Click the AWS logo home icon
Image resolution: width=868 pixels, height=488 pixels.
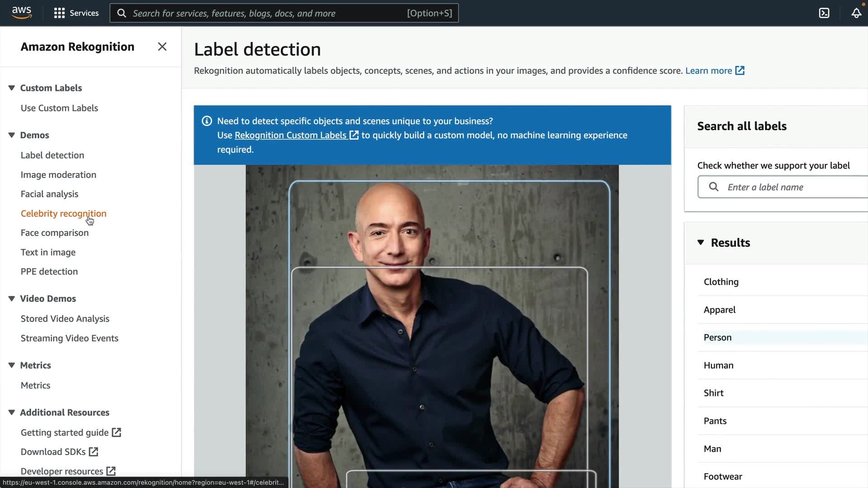tap(22, 13)
